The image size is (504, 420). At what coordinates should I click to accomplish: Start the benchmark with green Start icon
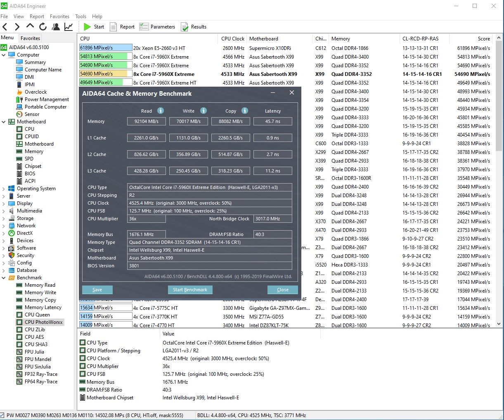coord(94,27)
